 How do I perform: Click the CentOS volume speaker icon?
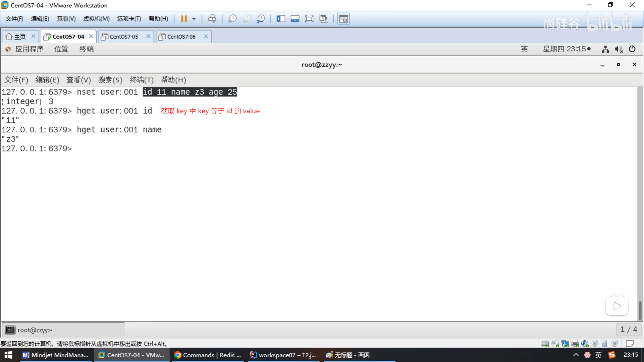pyautogui.click(x=619, y=49)
